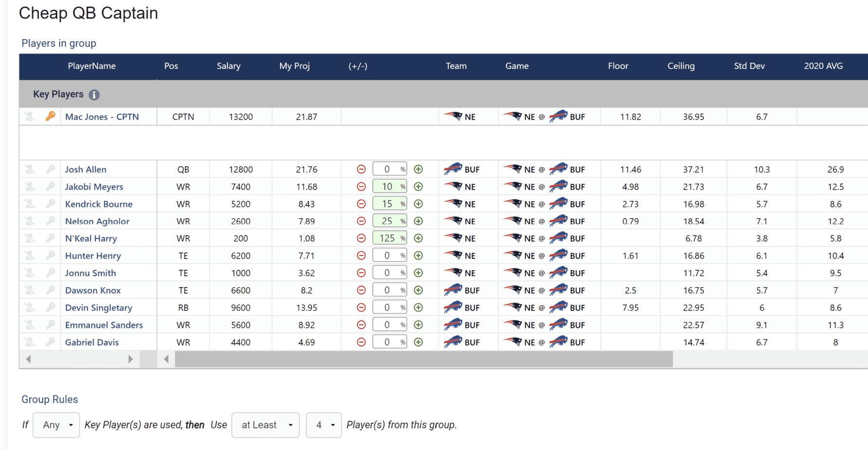868x449 pixels.
Task: Click minus icon for Devin Singletary
Action: [x=361, y=308]
